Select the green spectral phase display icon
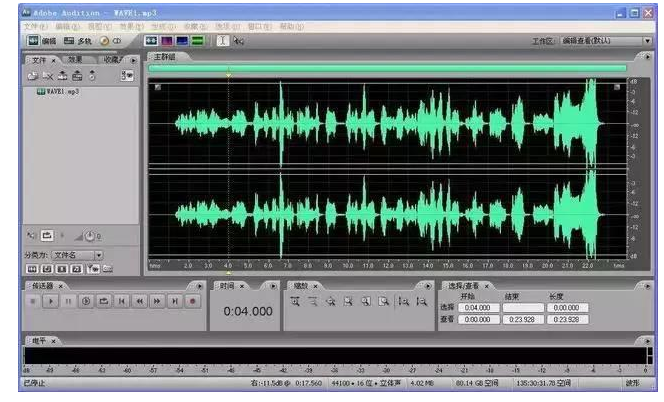 pos(197,41)
